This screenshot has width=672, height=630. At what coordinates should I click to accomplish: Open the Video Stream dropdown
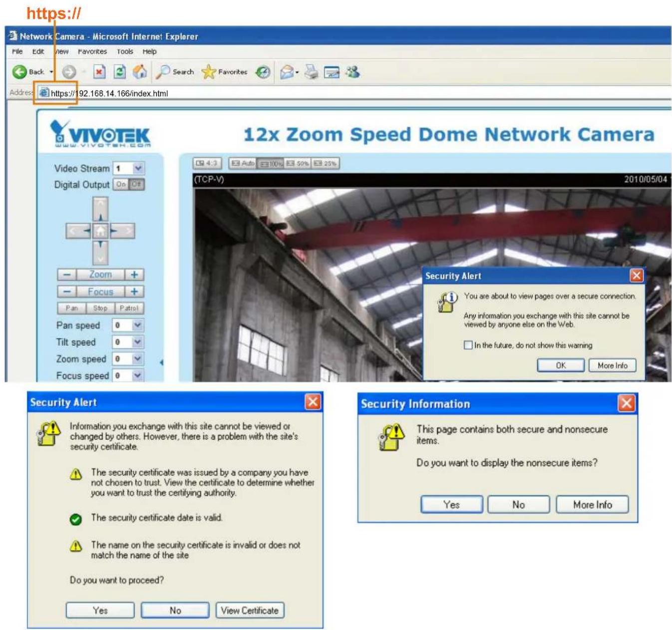tap(139, 168)
